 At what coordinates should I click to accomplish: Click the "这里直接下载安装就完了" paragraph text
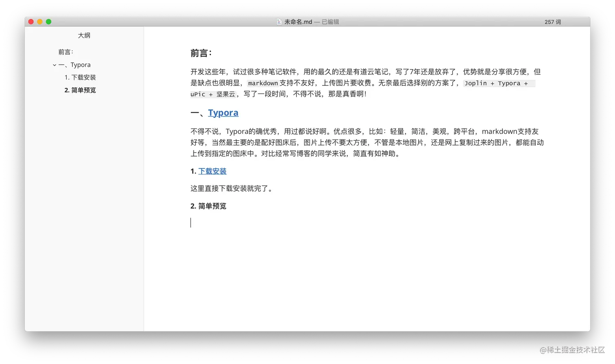coord(232,188)
